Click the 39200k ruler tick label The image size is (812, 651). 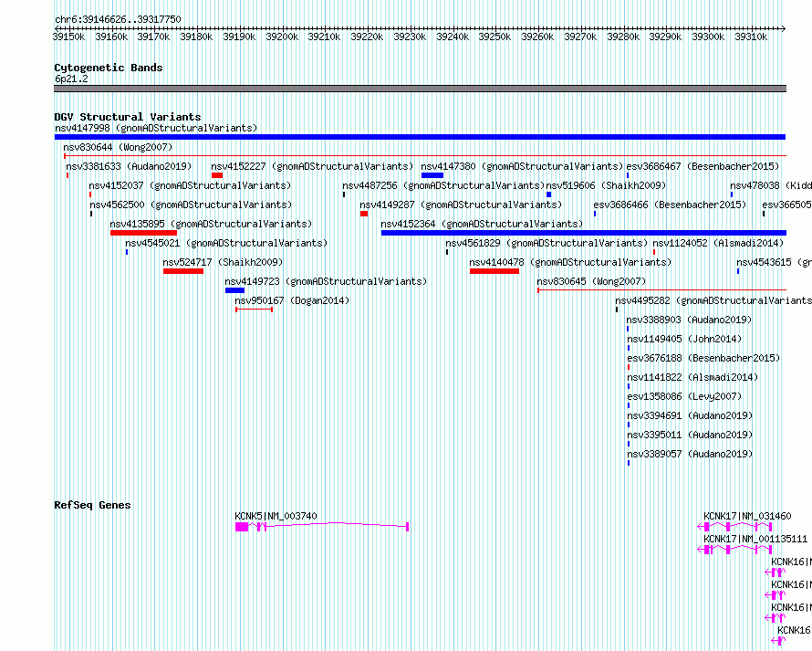point(282,37)
